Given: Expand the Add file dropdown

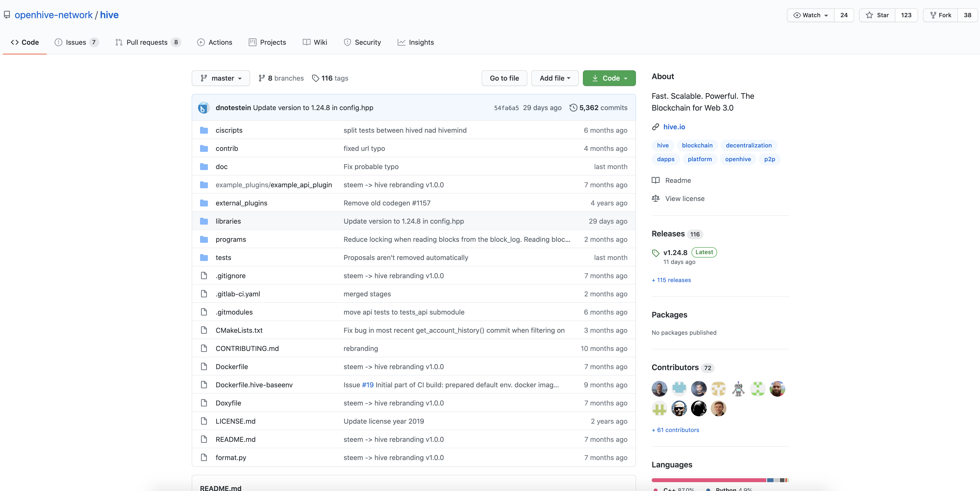Looking at the screenshot, I should (555, 78).
